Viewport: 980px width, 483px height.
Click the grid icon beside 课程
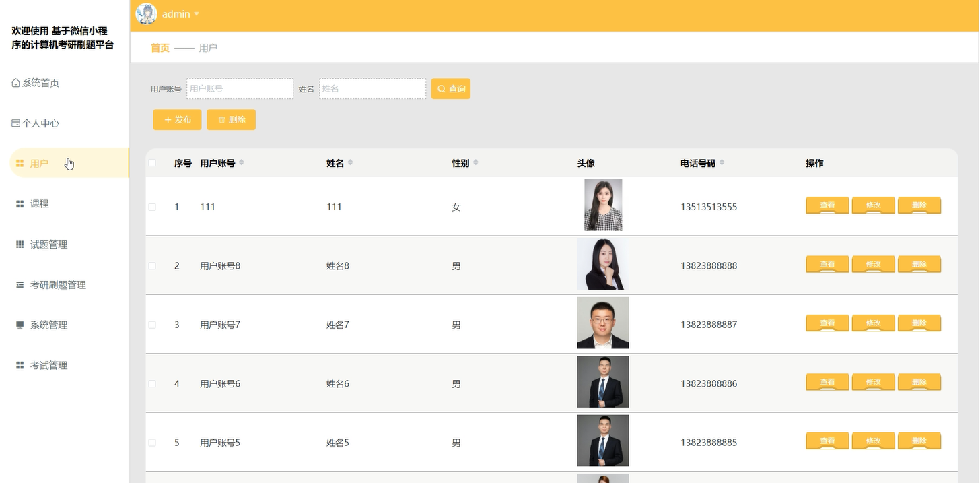[20, 204]
